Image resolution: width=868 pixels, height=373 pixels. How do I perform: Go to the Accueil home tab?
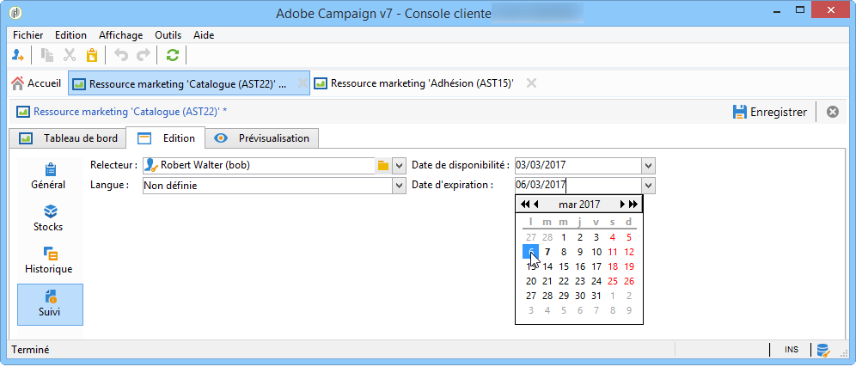(36, 83)
